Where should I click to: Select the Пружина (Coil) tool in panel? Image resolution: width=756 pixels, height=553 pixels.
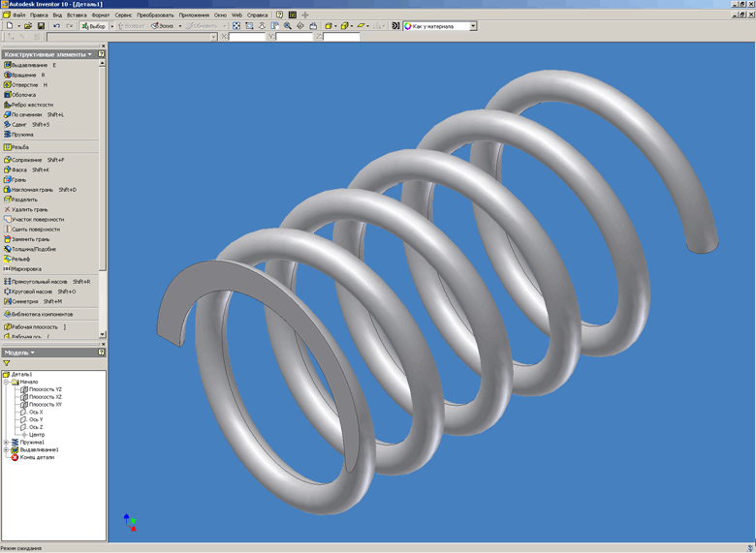click(18, 135)
